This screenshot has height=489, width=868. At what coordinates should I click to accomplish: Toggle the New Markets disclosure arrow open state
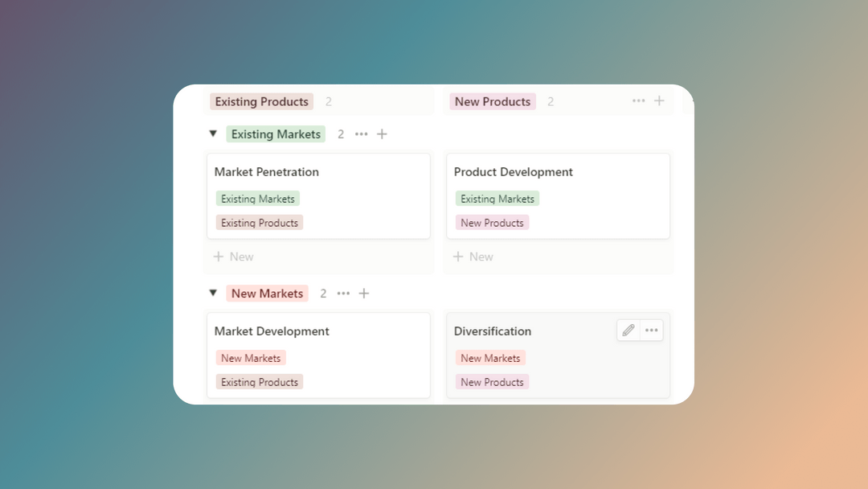(x=212, y=293)
